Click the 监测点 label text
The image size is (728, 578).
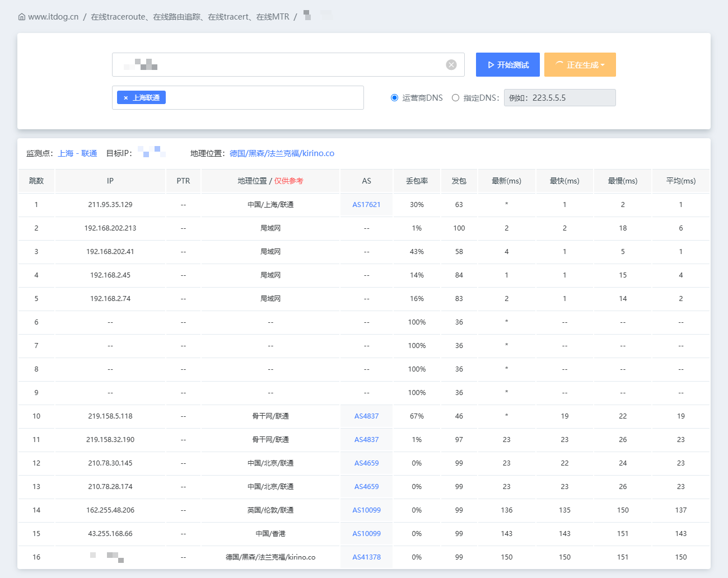[39, 153]
